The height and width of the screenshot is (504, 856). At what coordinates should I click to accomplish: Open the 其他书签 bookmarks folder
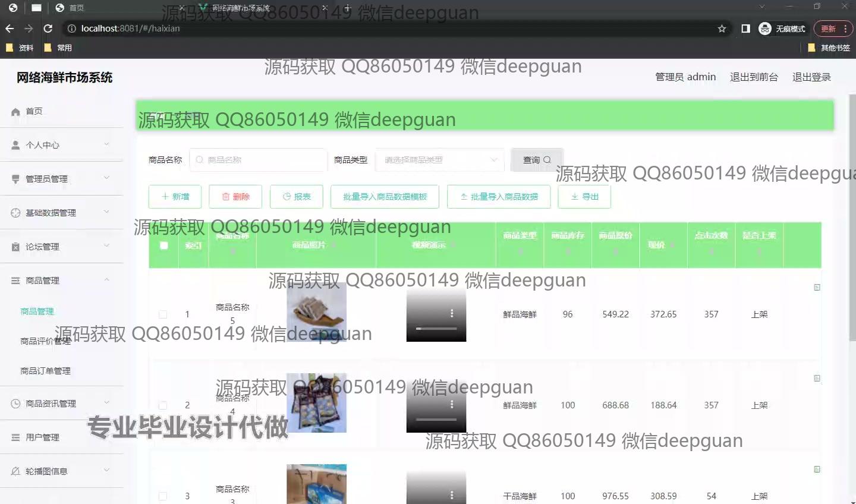pyautogui.click(x=829, y=48)
